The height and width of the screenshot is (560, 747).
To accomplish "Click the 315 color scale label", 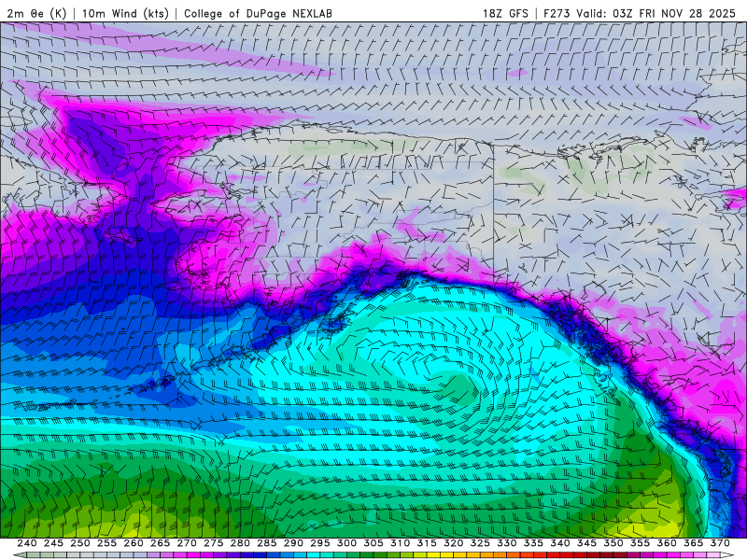I will pos(427,543).
